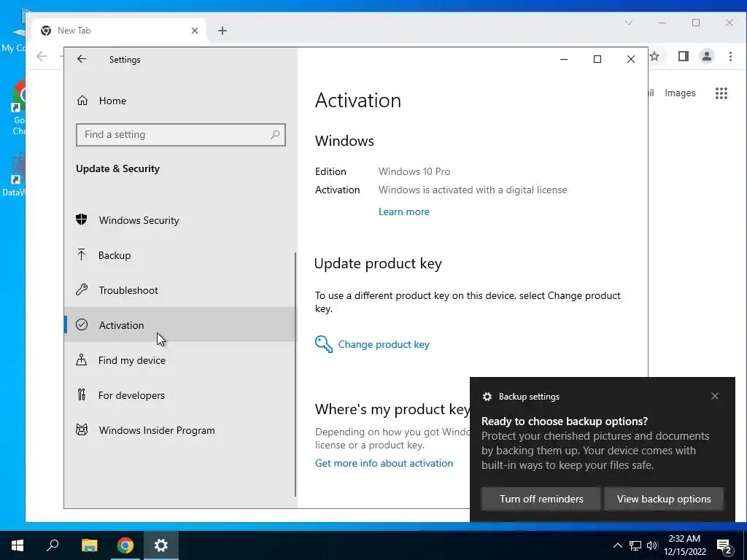Image resolution: width=747 pixels, height=560 pixels.
Task: Close the Chrome New Tab tab
Action: tap(194, 31)
